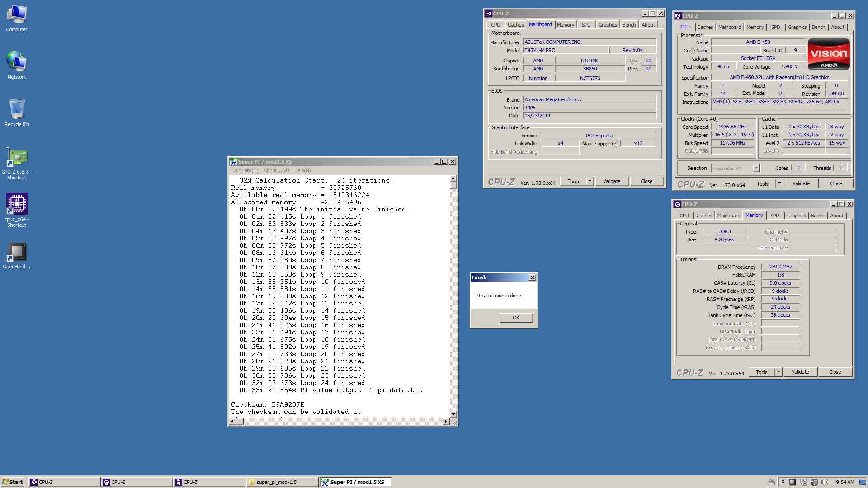Open the OpenHardwareMonitor tray icon
Screen dimensions: 868x488
coord(793,482)
